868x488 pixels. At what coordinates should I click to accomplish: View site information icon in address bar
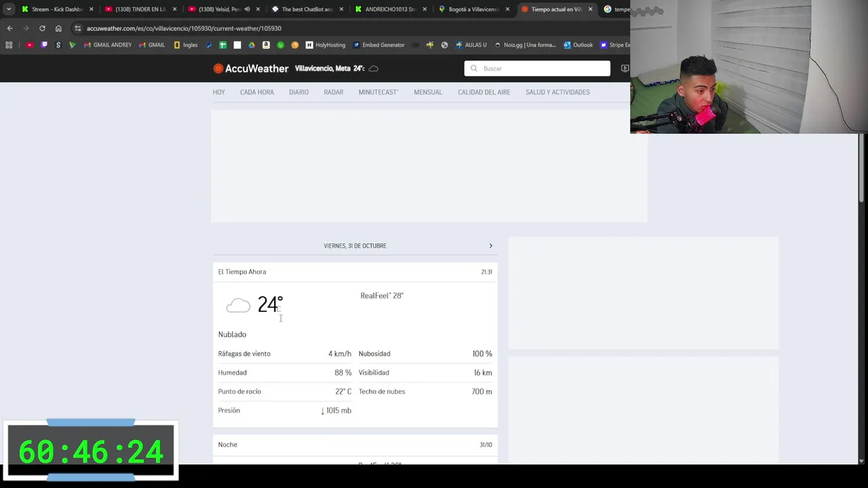(78, 28)
